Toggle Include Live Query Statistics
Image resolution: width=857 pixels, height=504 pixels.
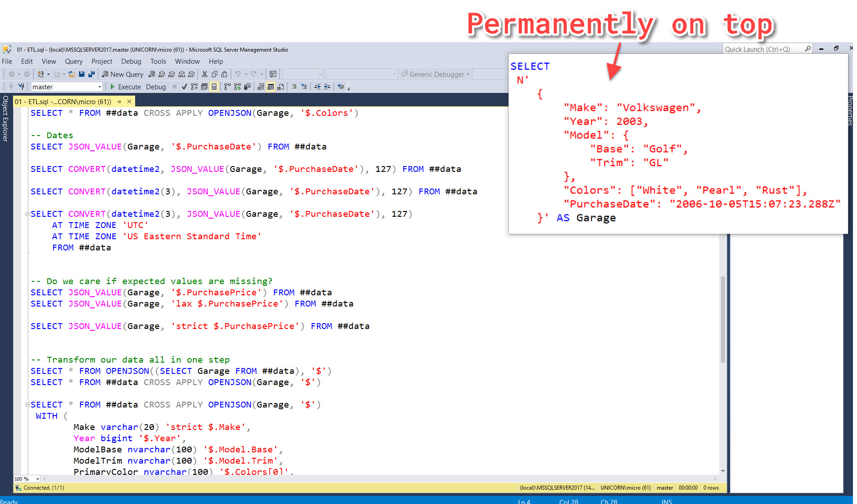[x=237, y=87]
